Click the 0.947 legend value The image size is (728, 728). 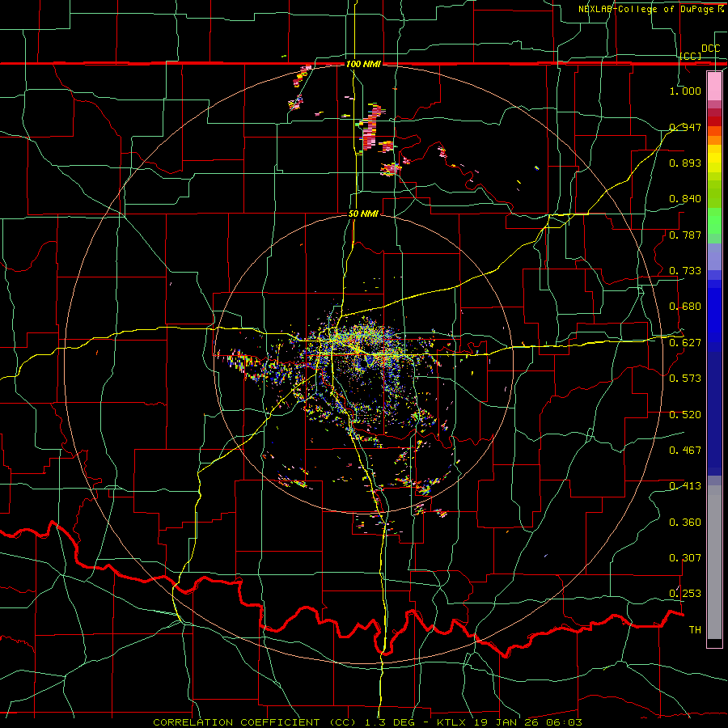(685, 127)
